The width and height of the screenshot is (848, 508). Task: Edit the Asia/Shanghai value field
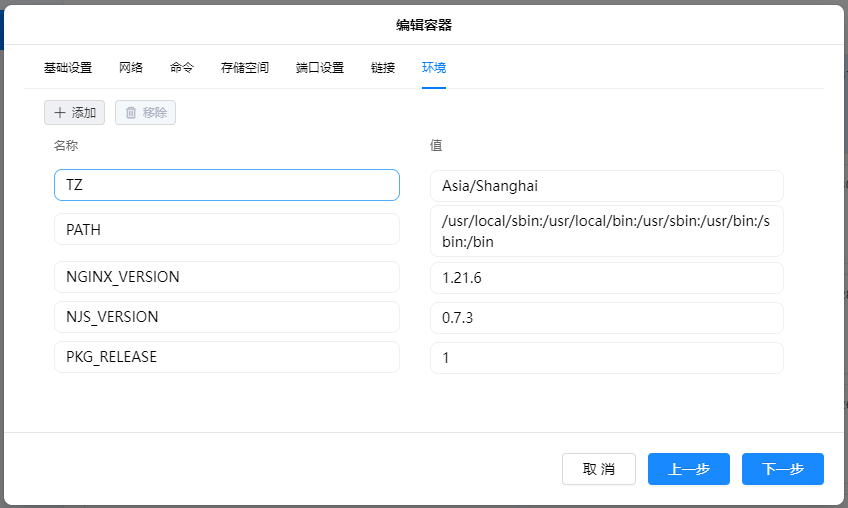click(606, 186)
